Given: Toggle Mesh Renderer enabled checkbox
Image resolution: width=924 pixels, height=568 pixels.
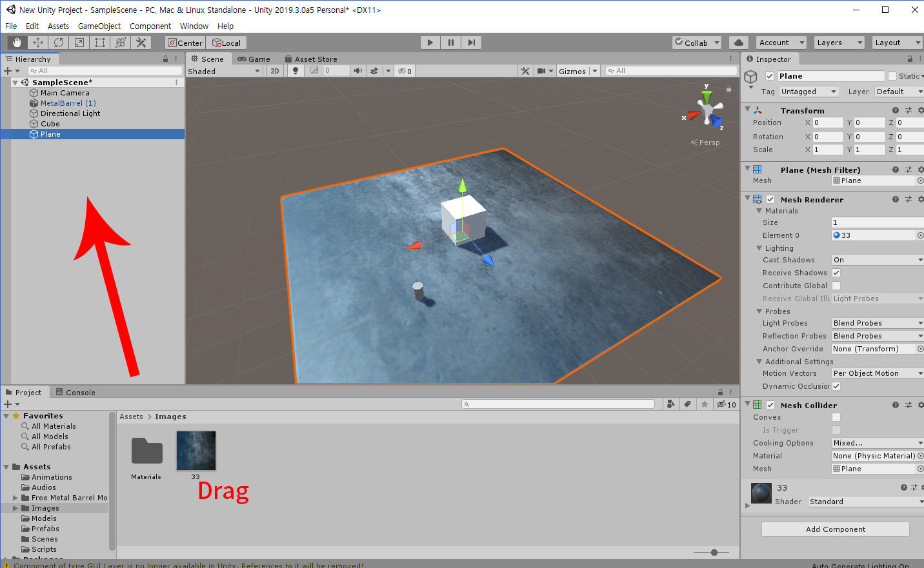Looking at the screenshot, I should point(770,199).
